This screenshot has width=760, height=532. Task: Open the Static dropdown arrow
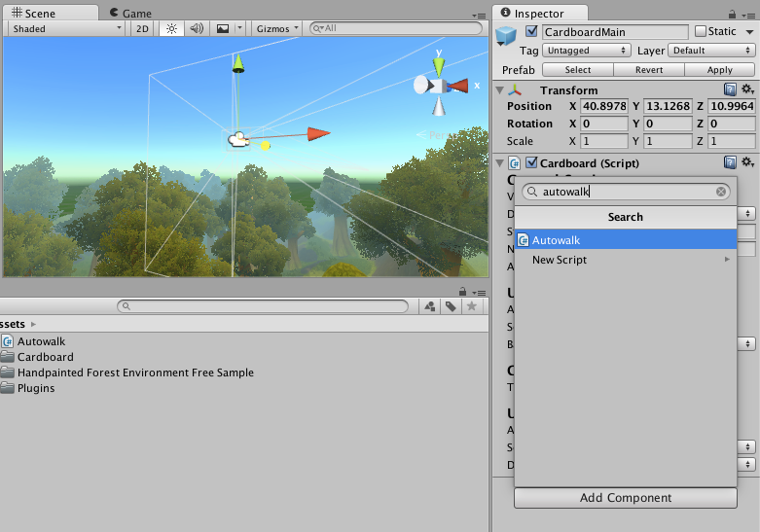coord(750,32)
